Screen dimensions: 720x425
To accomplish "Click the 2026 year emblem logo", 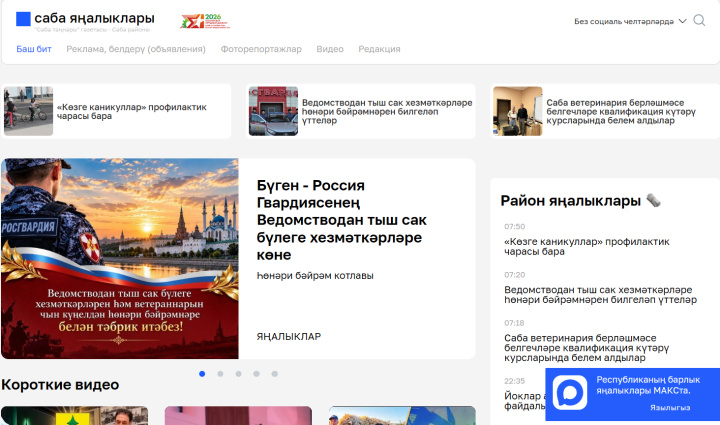I will click(205, 21).
